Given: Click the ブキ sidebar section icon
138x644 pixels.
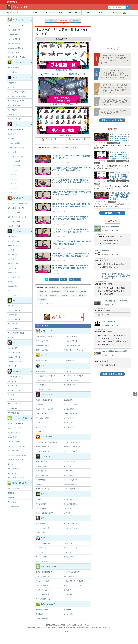Looking at the screenshot, I should pos(10,301).
